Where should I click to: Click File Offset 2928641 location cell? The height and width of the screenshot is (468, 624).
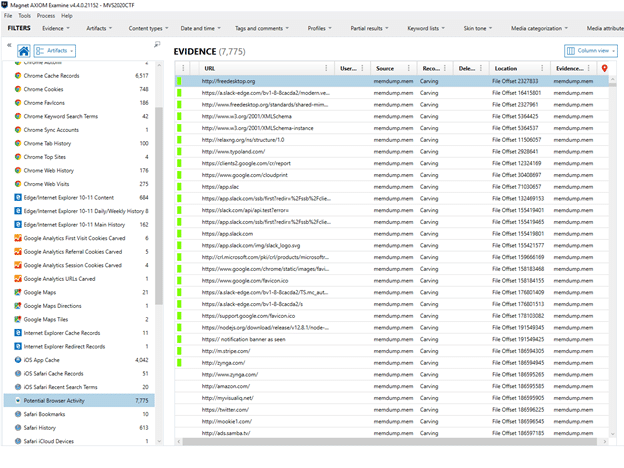coord(515,152)
